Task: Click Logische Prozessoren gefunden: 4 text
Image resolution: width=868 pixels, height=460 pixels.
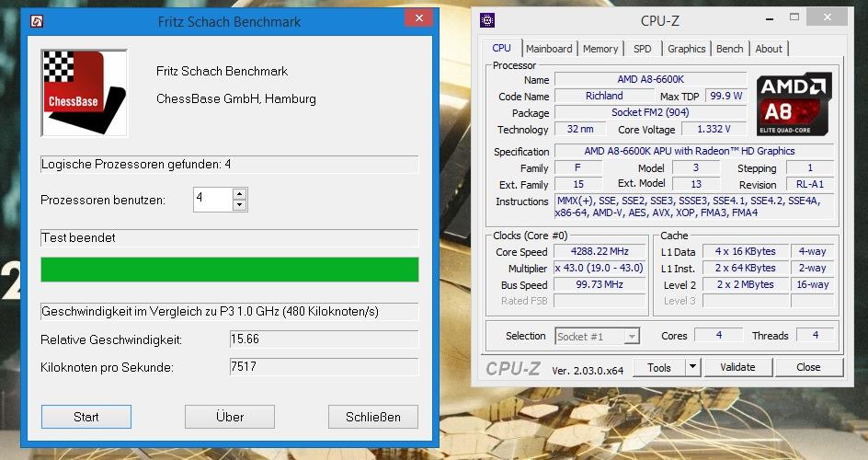Action: point(136,165)
